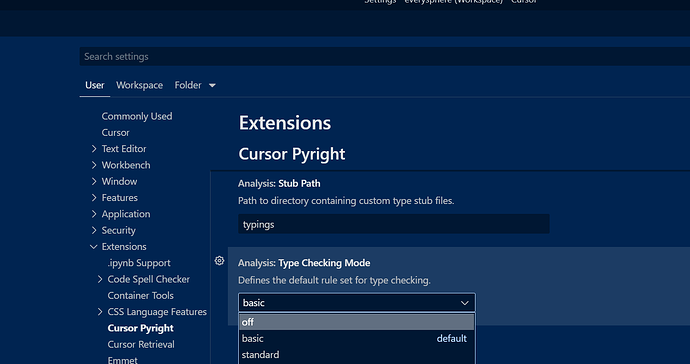The height and width of the screenshot is (364, 690).
Task: Expand the Features chevron in sidebar
Action: [94, 198]
